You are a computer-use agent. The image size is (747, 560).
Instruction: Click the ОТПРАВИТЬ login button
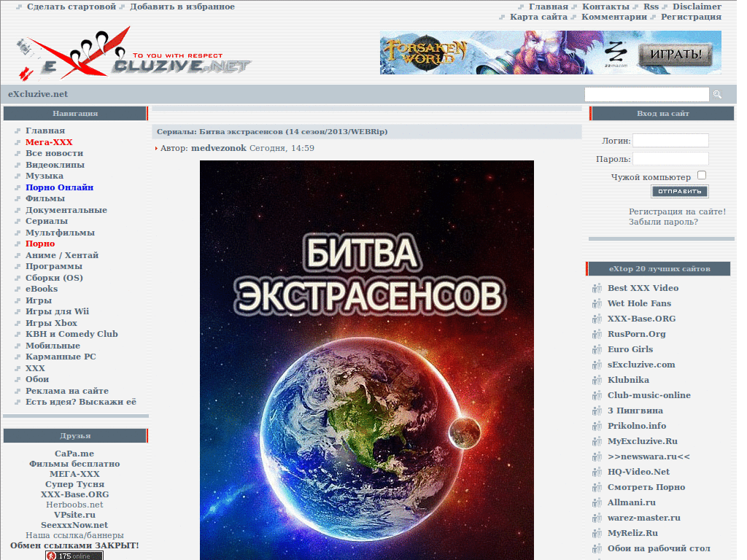click(679, 192)
